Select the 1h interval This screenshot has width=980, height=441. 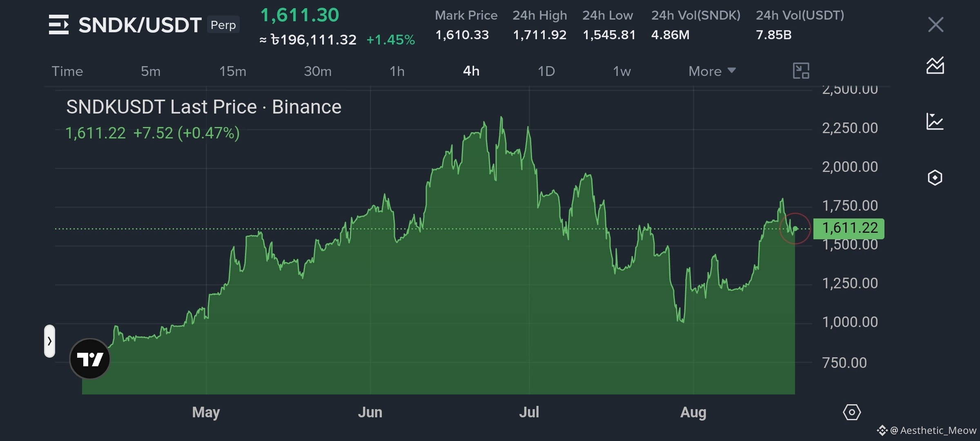(x=397, y=71)
